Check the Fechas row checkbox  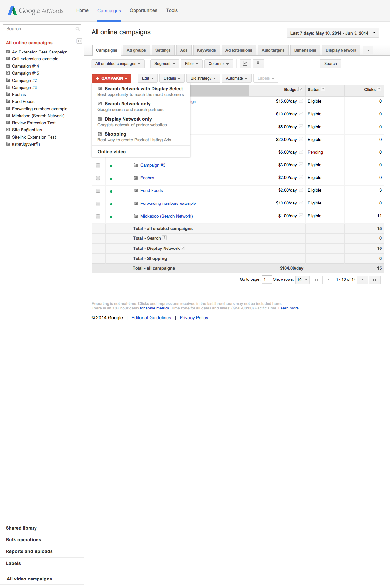coord(98,178)
